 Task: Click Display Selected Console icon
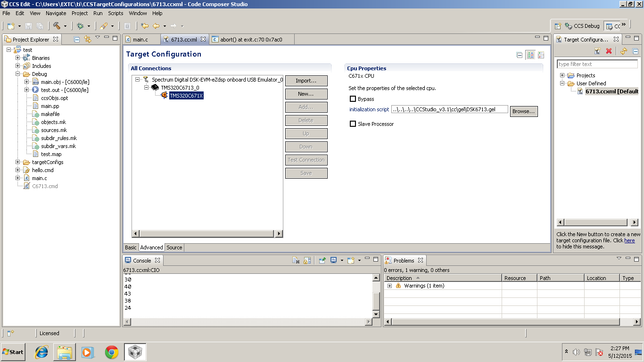(x=334, y=260)
